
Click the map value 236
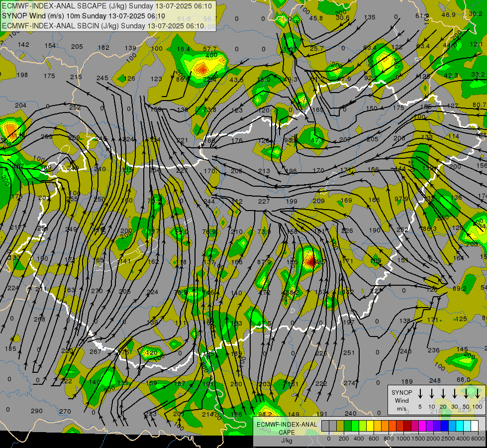pyautogui.click(x=434, y=350)
